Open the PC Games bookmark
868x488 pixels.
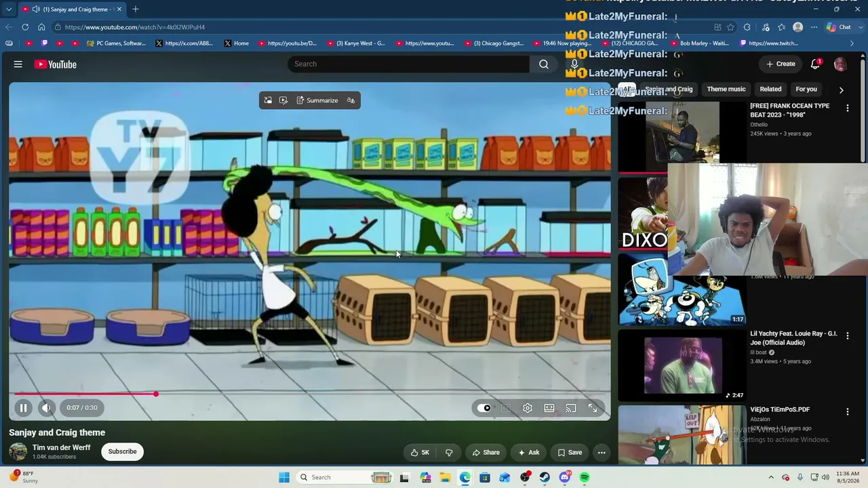[x=116, y=43]
